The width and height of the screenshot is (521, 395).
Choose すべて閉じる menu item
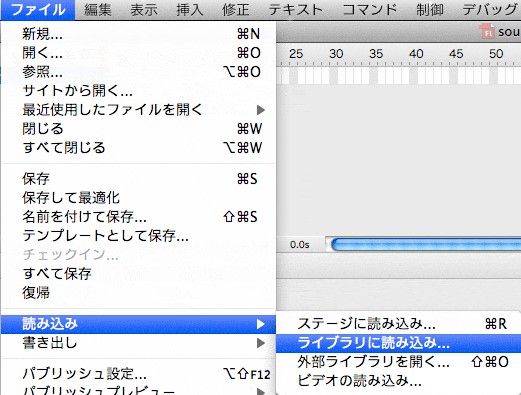coord(138,148)
